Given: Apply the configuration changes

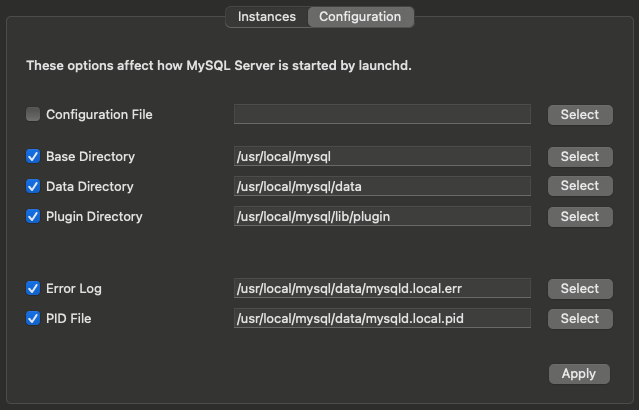Looking at the screenshot, I should pyautogui.click(x=579, y=374).
